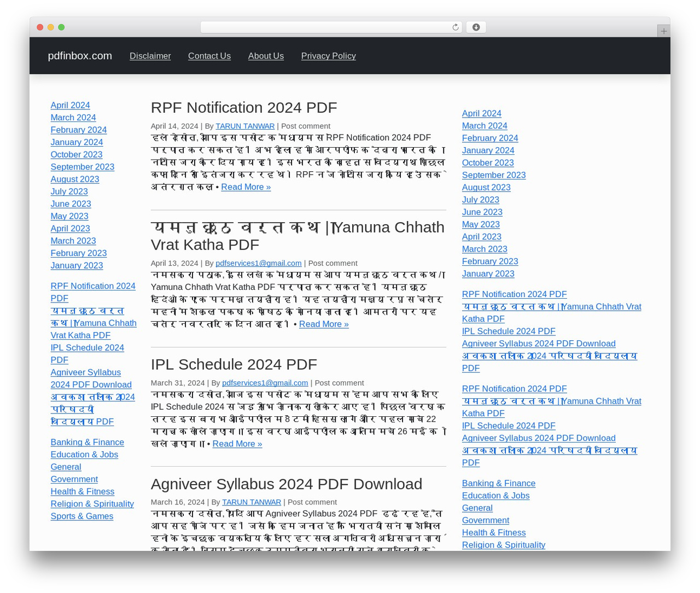Click the browser reload icon

point(455,27)
